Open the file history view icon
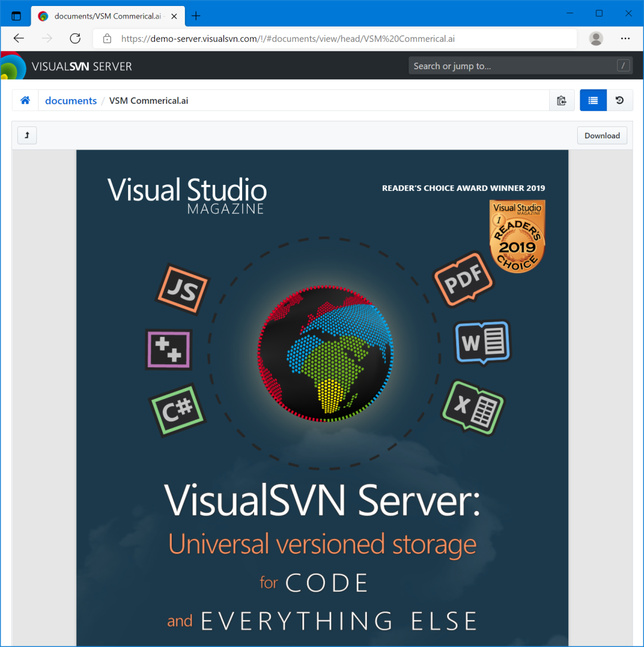Image resolution: width=644 pixels, height=647 pixels. (619, 100)
